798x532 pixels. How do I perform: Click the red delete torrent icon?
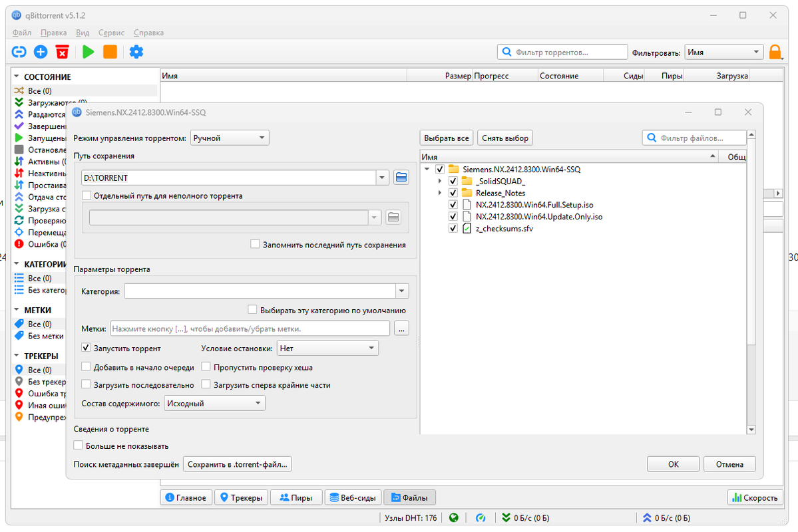[62, 51]
